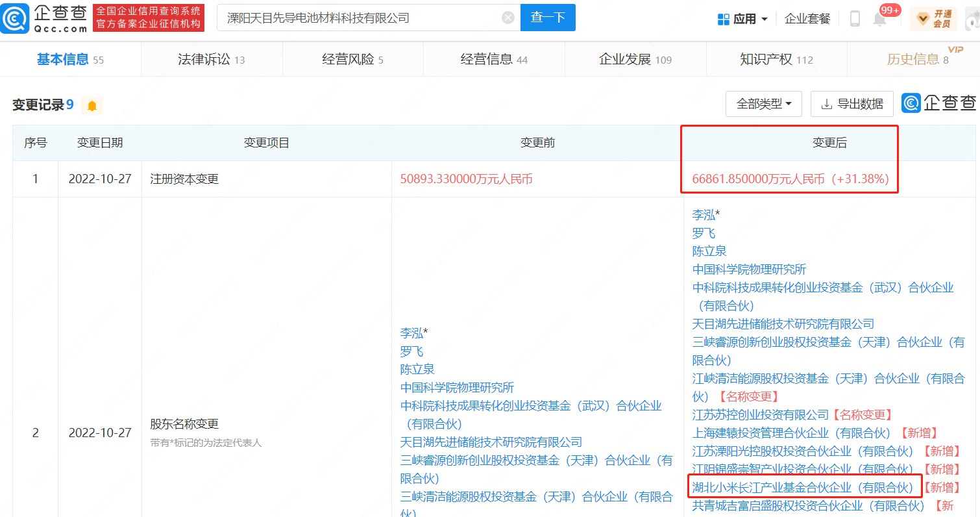Switch to the 历史信息 VIP tab

tap(918, 60)
